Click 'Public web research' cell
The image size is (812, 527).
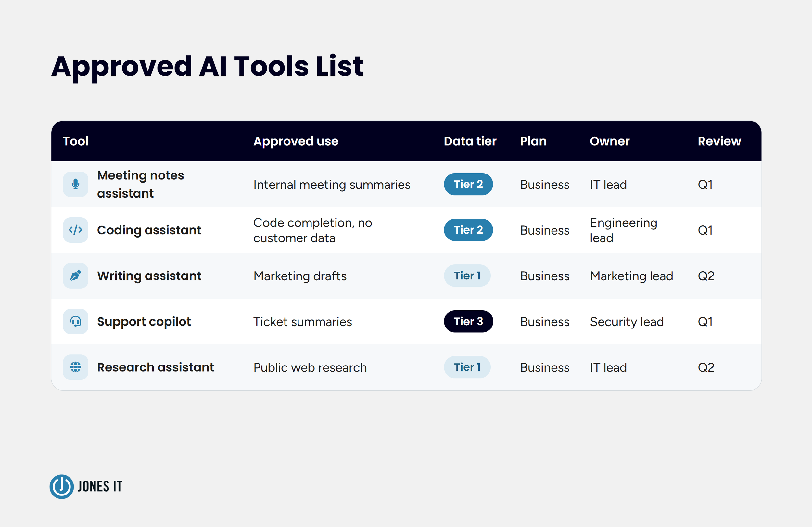(x=310, y=367)
